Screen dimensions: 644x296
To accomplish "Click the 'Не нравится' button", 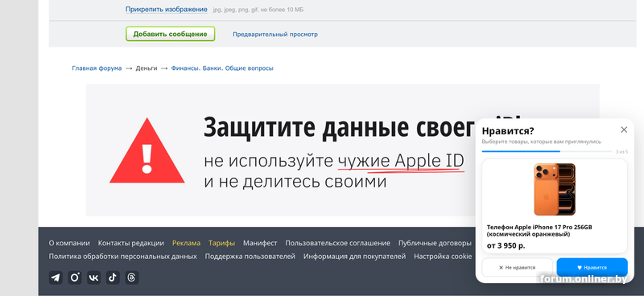I will [x=517, y=267].
